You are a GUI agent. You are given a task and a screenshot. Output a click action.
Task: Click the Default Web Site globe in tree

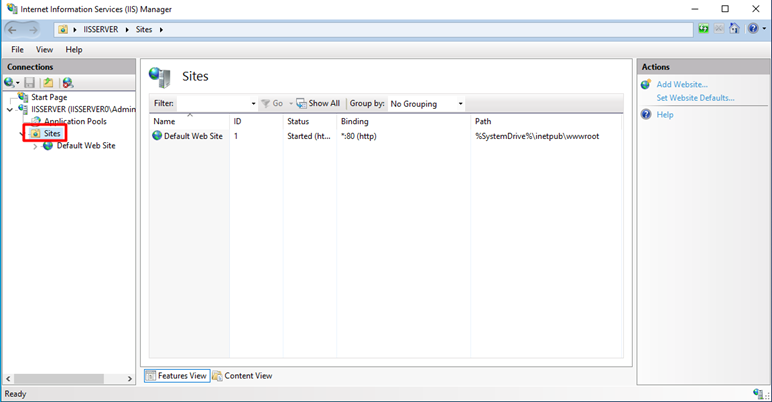tap(48, 146)
